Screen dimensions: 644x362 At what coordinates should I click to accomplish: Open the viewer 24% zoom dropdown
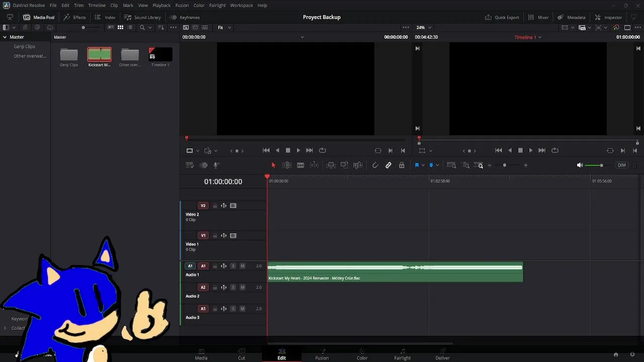424,28
